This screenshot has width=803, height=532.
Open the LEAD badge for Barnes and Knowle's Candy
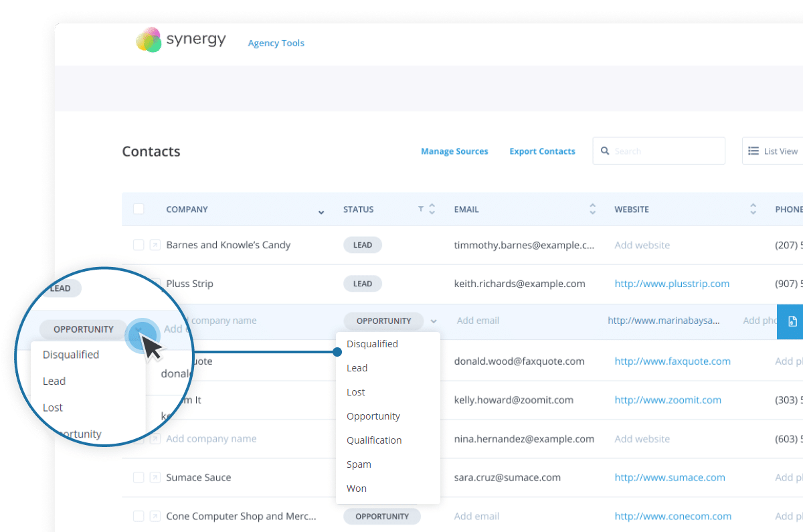click(x=363, y=245)
